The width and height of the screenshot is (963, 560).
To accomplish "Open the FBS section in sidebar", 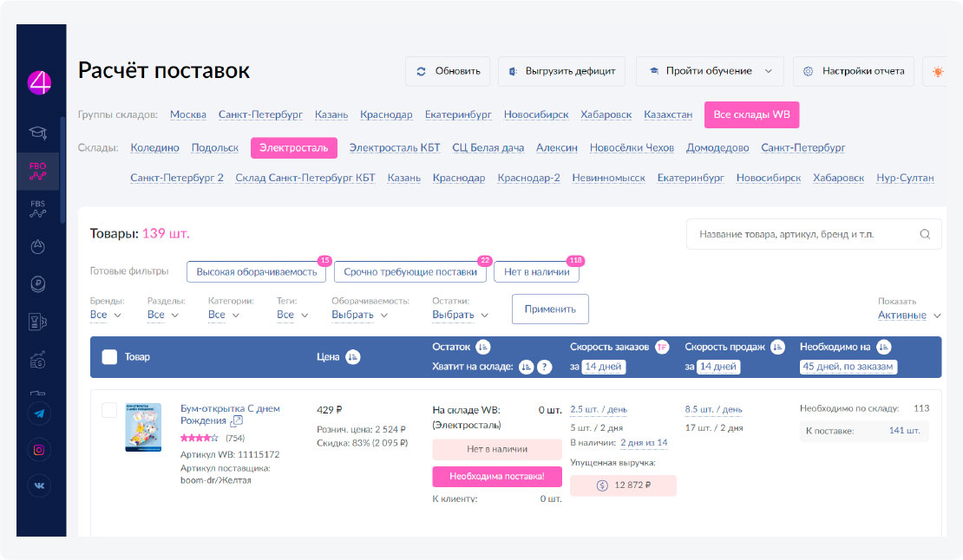I will (38, 211).
